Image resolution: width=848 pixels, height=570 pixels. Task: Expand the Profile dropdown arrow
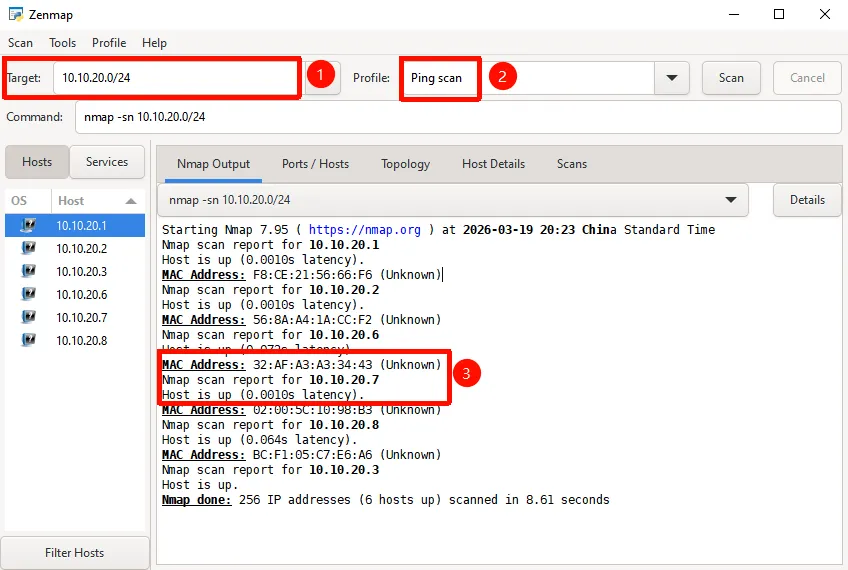pyautogui.click(x=672, y=78)
